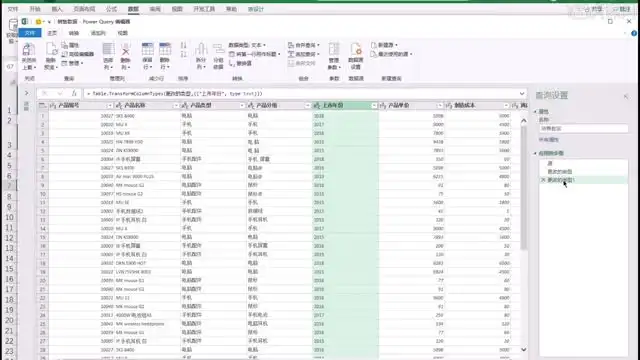The width and height of the screenshot is (640, 360).
Task: Click the Choose Columns (选择列) icon
Action: (108, 50)
